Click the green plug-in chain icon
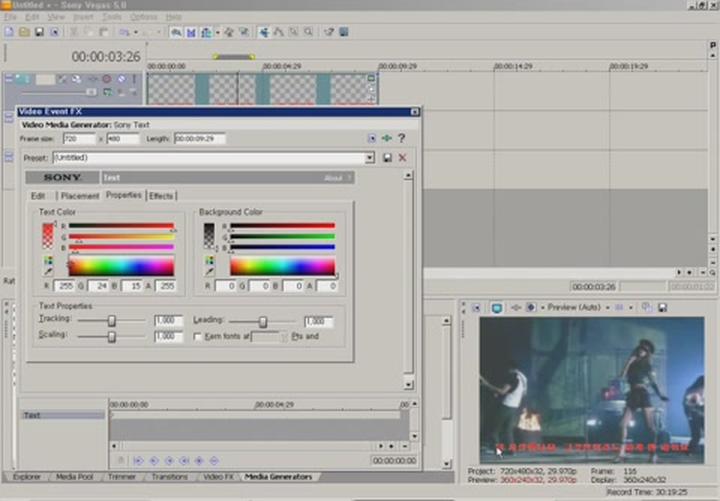The height and width of the screenshot is (501, 720). pos(387,138)
